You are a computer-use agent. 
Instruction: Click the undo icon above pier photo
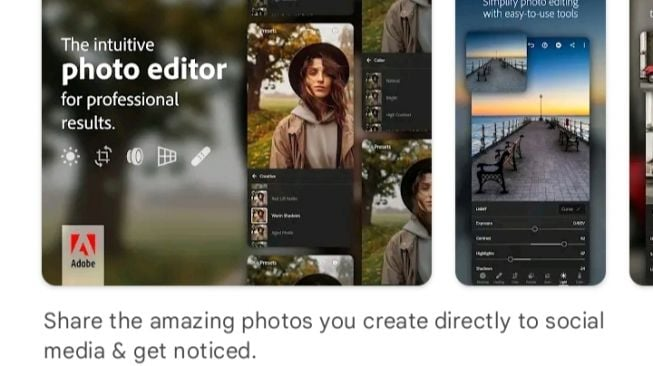[x=531, y=45]
